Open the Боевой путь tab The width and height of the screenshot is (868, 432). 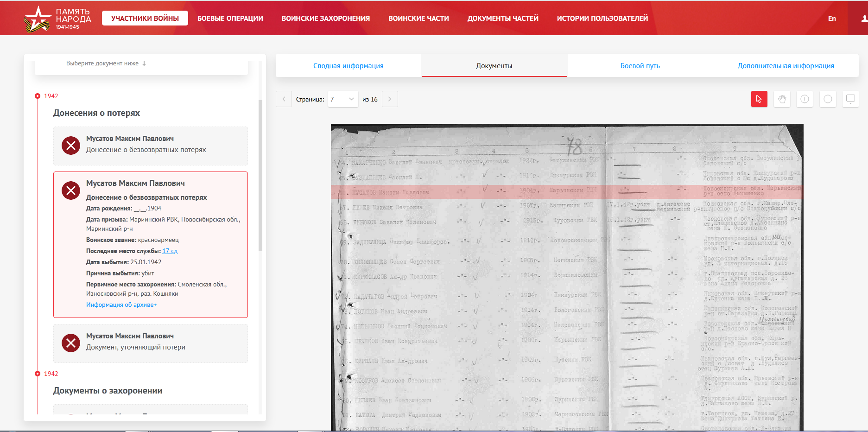tap(640, 66)
